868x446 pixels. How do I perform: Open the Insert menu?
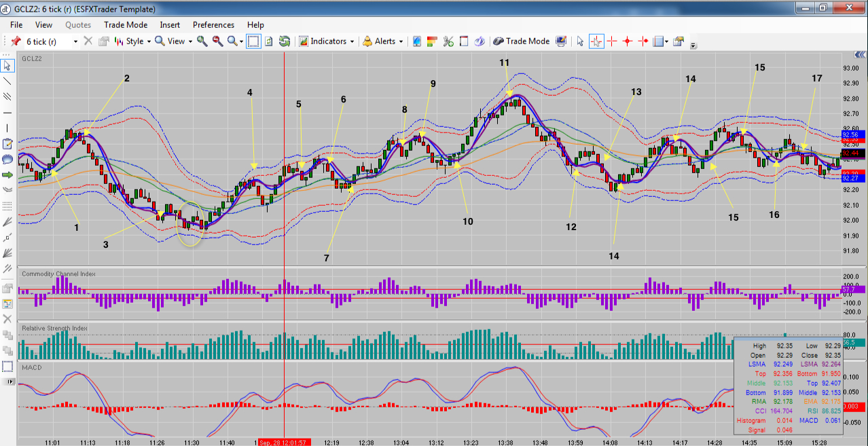click(170, 24)
